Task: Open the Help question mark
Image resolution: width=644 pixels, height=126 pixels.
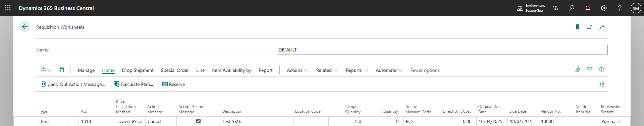Action: tap(620, 8)
